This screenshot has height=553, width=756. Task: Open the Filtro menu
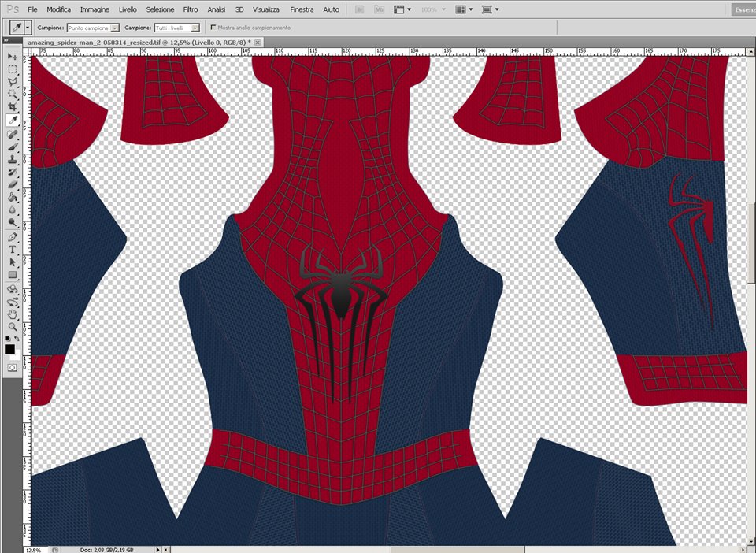[x=191, y=9]
